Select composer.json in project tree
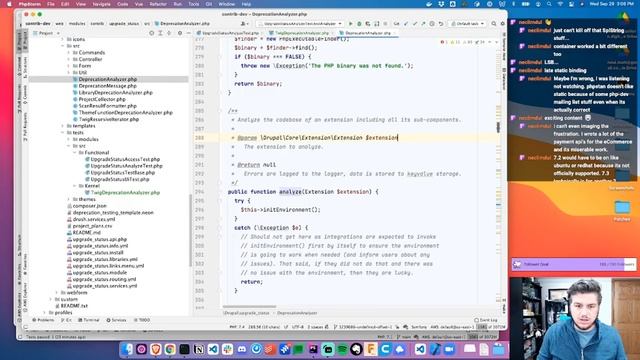 (89, 206)
